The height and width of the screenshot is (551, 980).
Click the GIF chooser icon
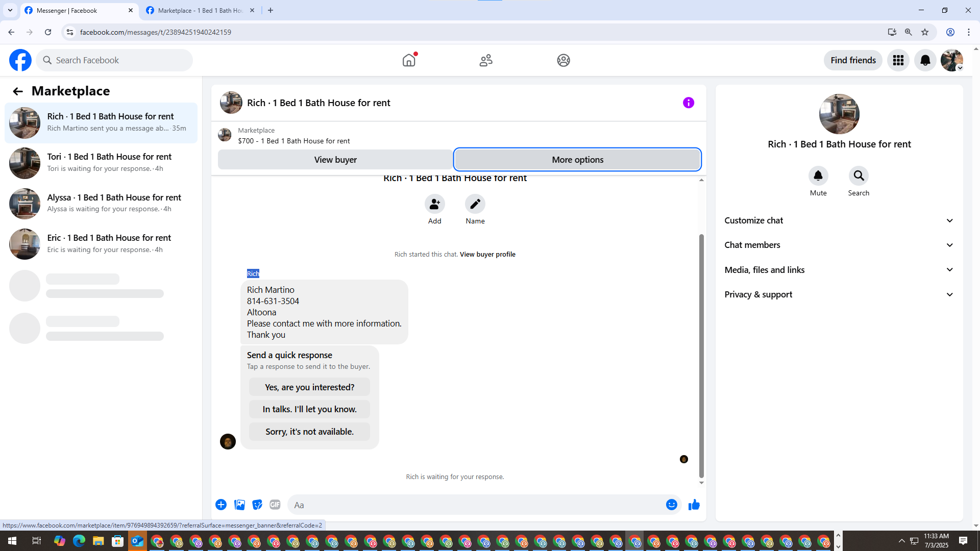(x=275, y=505)
